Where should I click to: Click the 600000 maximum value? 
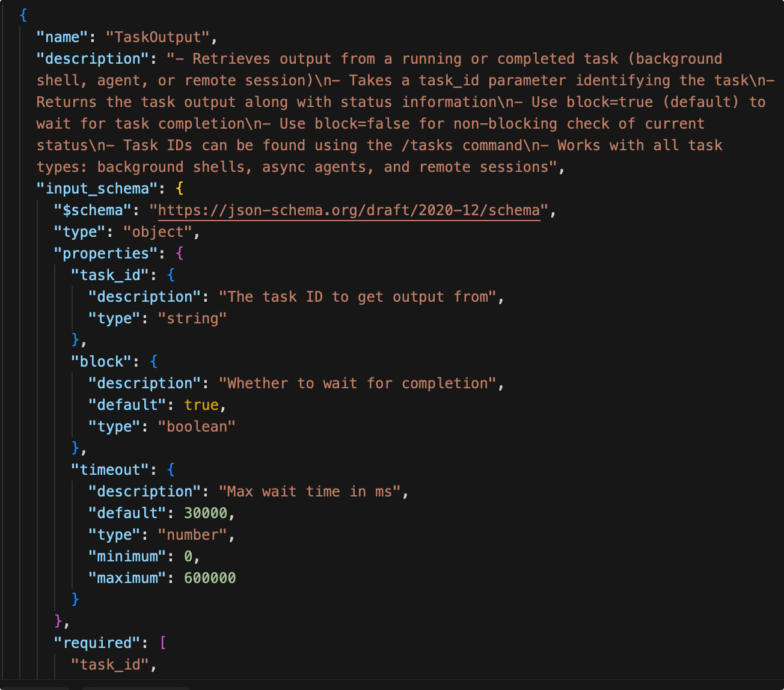click(210, 578)
